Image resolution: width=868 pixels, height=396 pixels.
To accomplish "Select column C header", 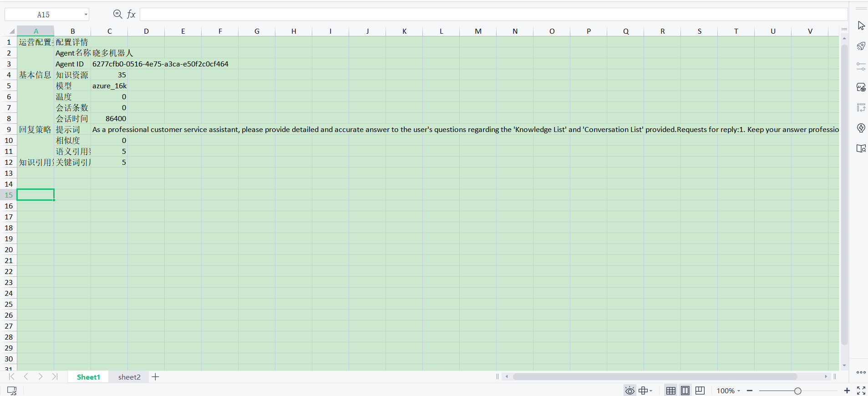I will click(x=109, y=31).
